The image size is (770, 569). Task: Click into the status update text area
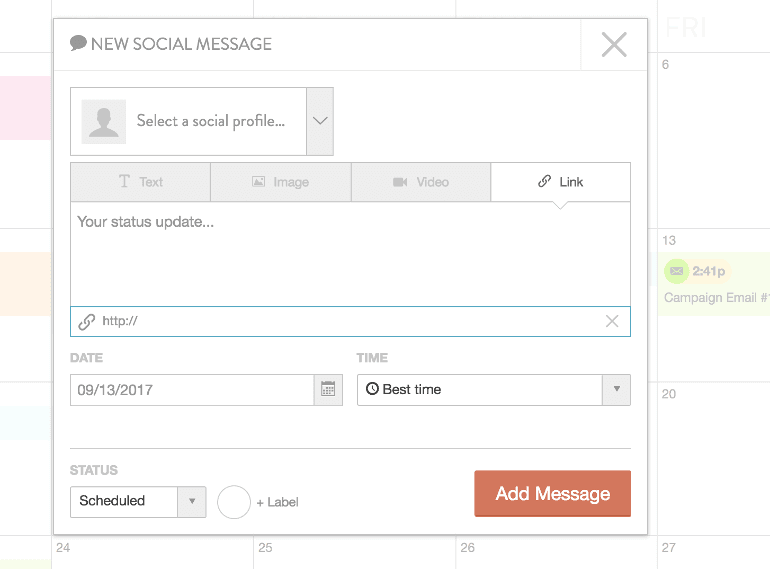(350, 255)
